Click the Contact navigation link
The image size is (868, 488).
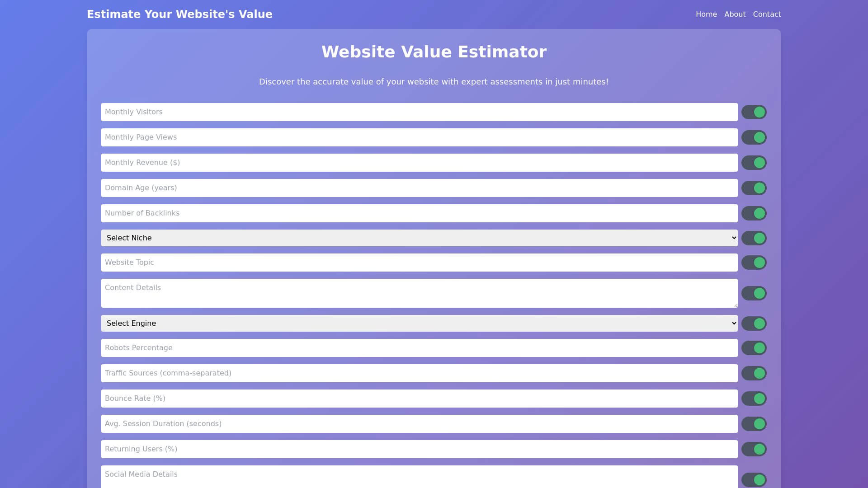click(x=767, y=14)
